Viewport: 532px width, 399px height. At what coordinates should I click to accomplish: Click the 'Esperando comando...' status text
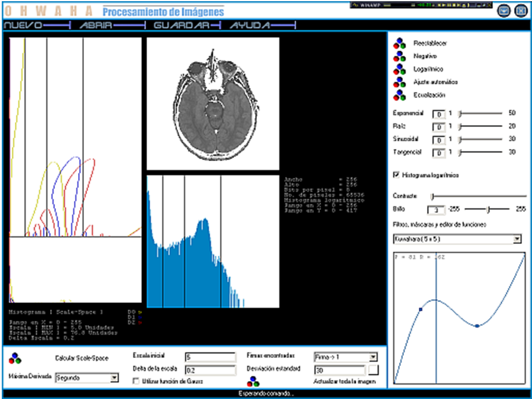pyautogui.click(x=266, y=394)
